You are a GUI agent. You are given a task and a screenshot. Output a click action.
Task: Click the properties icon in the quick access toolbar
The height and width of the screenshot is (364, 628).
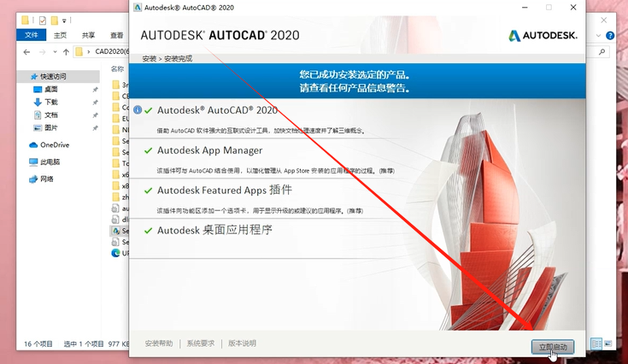pyautogui.click(x=43, y=20)
